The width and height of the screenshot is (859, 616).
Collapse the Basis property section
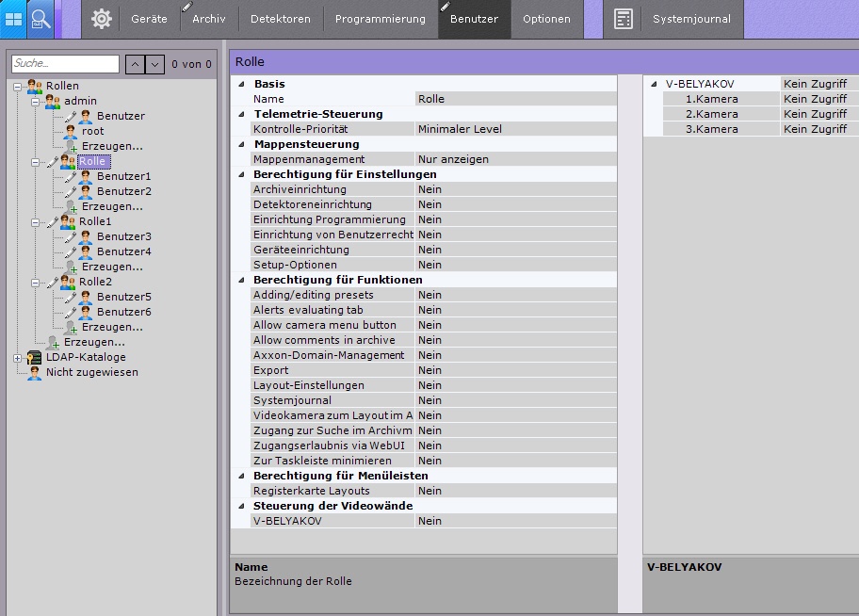pos(242,84)
